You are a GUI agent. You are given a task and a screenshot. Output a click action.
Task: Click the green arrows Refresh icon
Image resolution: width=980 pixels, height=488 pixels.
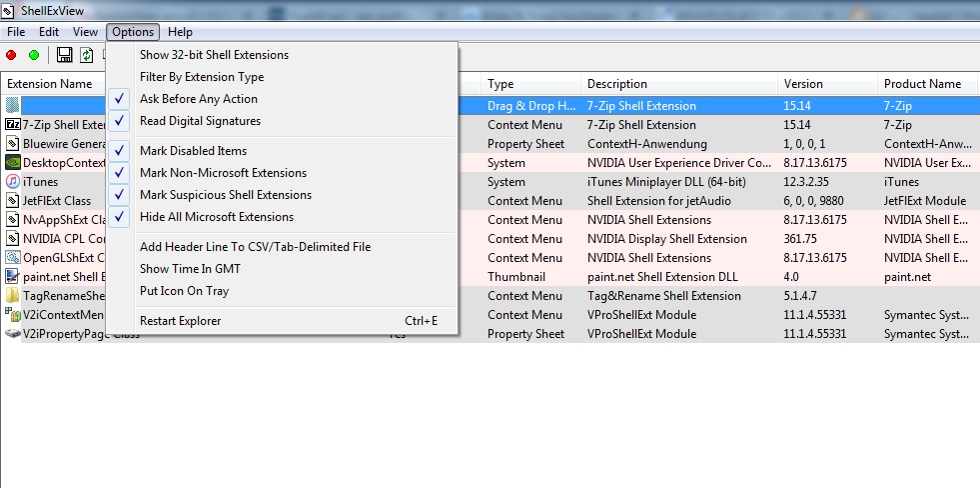(x=87, y=55)
